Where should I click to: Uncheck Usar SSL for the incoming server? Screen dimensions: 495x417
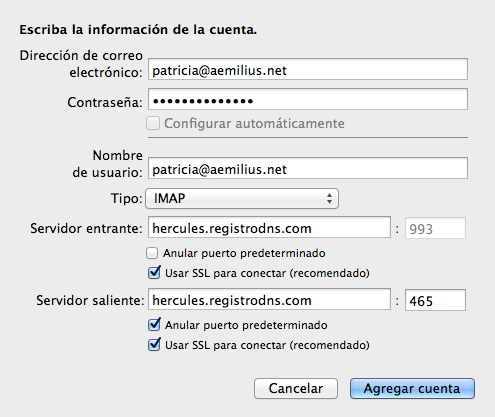tap(154, 273)
